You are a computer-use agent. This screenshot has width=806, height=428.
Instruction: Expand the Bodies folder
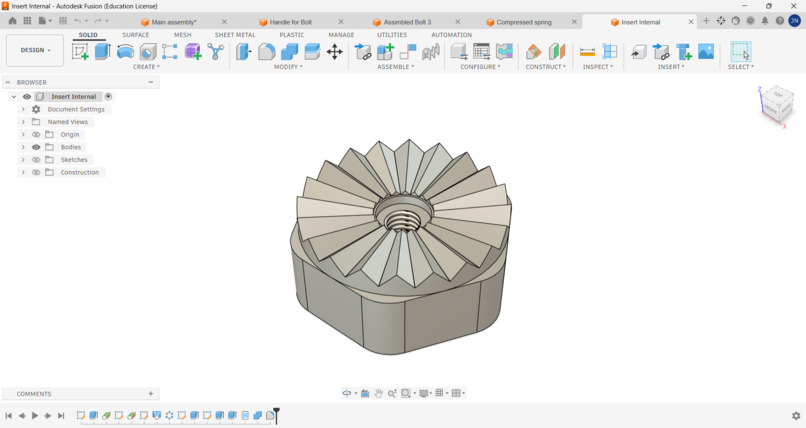coord(23,147)
